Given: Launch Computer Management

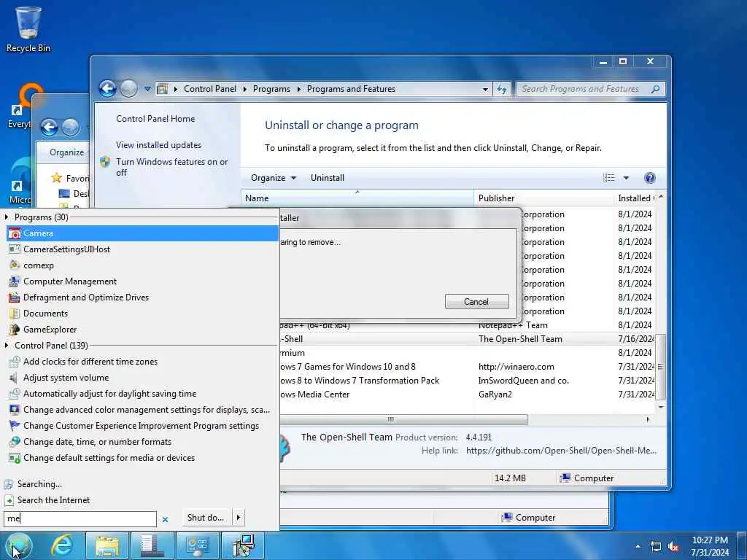Looking at the screenshot, I should coord(142,281).
